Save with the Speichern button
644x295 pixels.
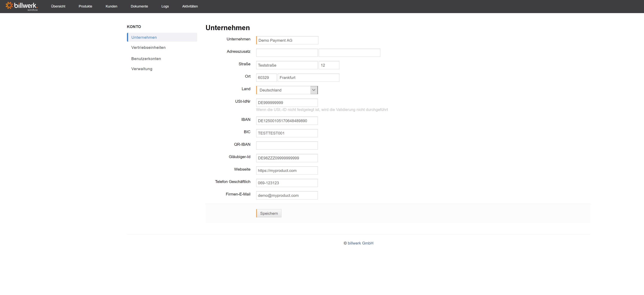[x=269, y=213]
